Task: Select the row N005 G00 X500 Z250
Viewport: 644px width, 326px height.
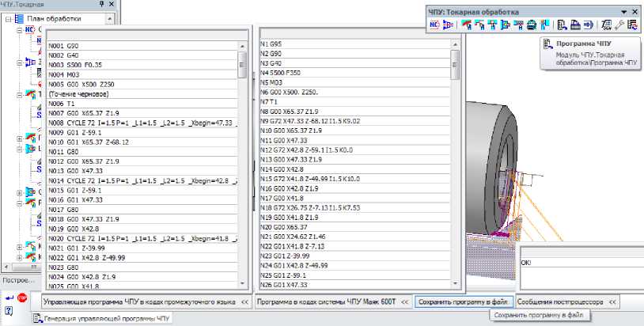Action: coord(142,84)
